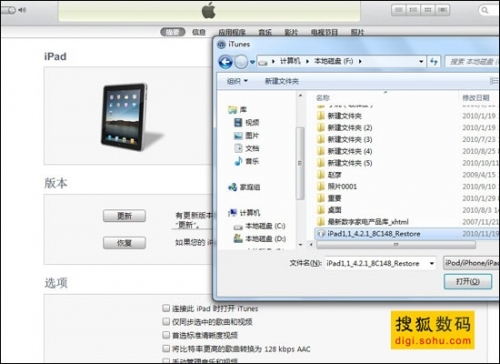Expand the file name dropdown arrow
The image size is (500, 364).
tap(432, 263)
